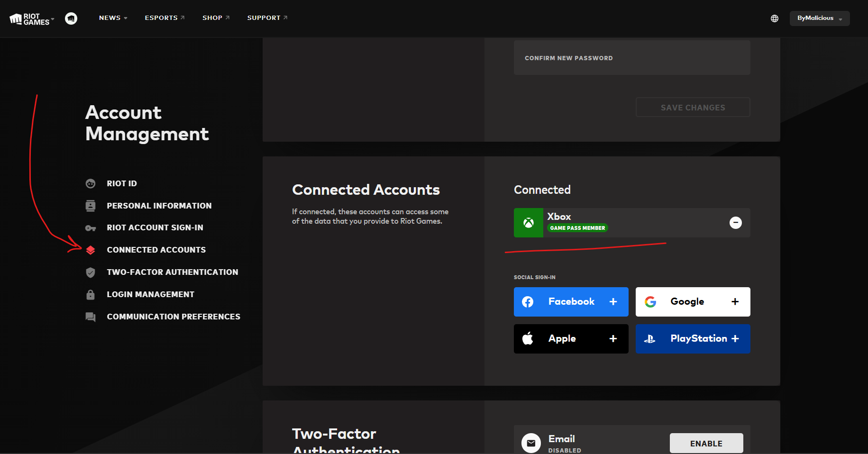Image resolution: width=868 pixels, height=454 pixels.
Task: Click the Social Sign-In label
Action: [x=535, y=277]
